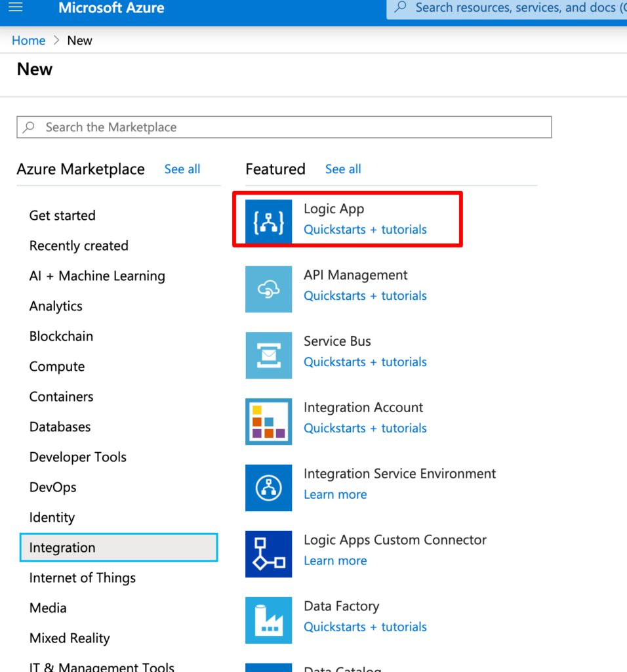Open the Compute category
627x672 pixels.
(x=57, y=366)
